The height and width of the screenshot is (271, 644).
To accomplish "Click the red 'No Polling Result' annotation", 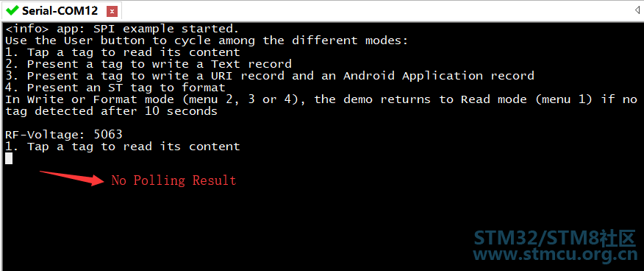I will [x=173, y=180].
